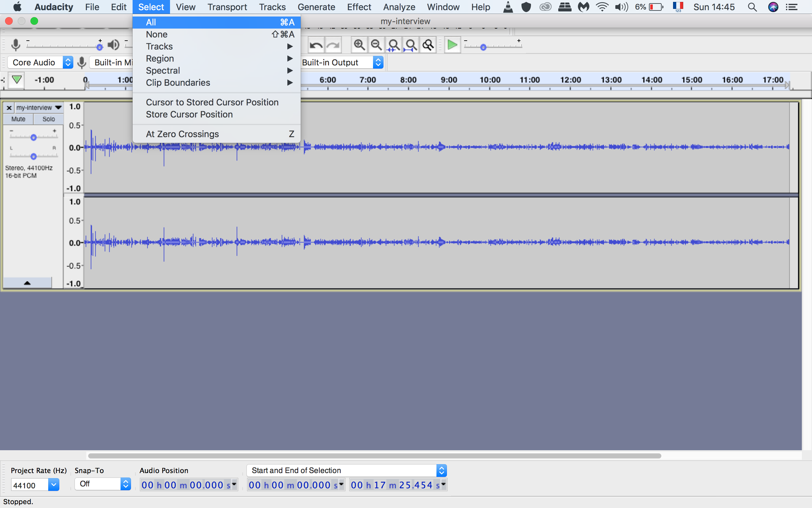This screenshot has height=508, width=812.
Task: Open selection end time format arrow
Action: click(443, 484)
